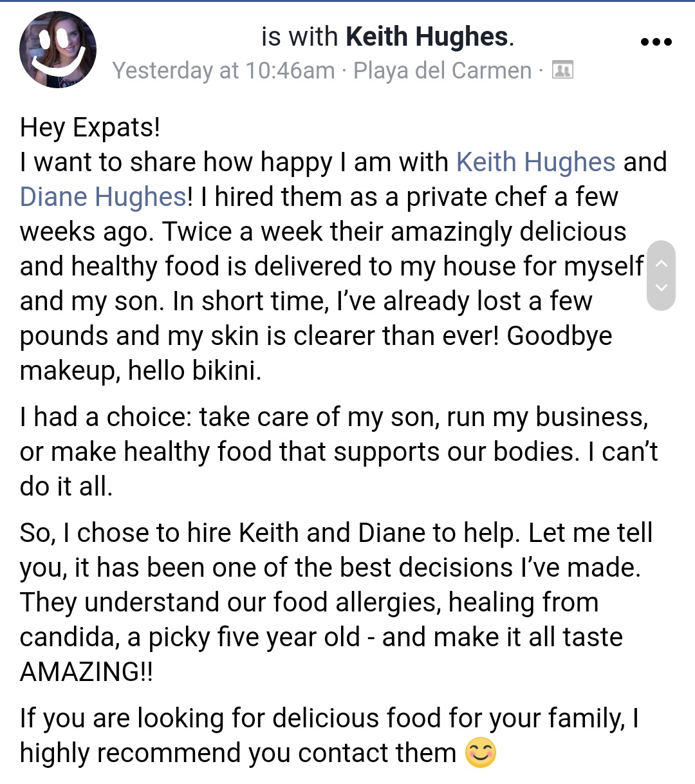Click the 'I had a choice' paragraph
Screen dimensions: 695x784
[x=338, y=452]
